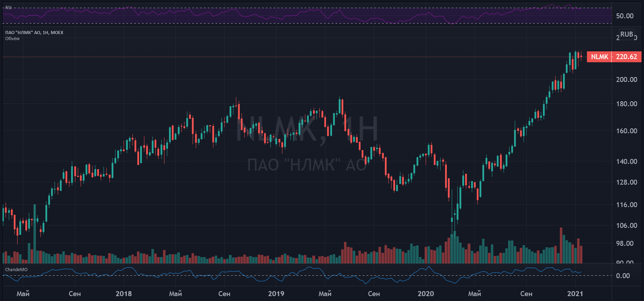Click the 200.00 price scale label
644x301 pixels.
pos(626,79)
